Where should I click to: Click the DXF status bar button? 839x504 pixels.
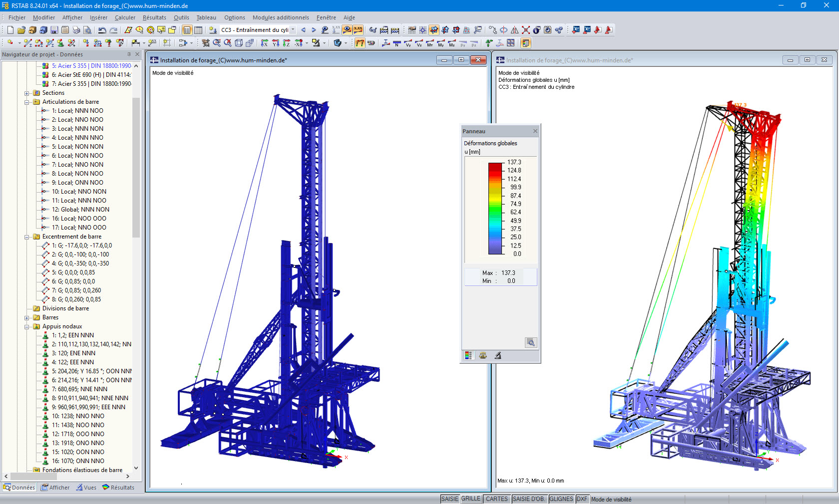coord(582,499)
